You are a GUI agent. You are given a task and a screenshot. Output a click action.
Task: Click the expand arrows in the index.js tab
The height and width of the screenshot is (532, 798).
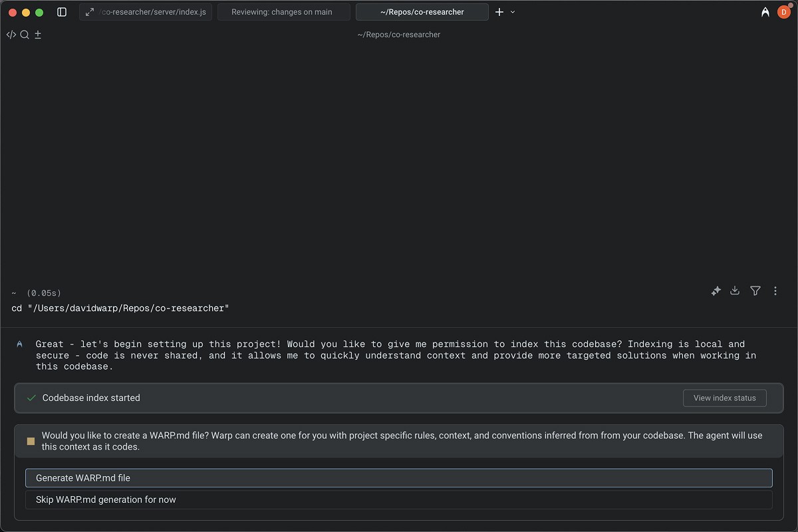pos(90,12)
